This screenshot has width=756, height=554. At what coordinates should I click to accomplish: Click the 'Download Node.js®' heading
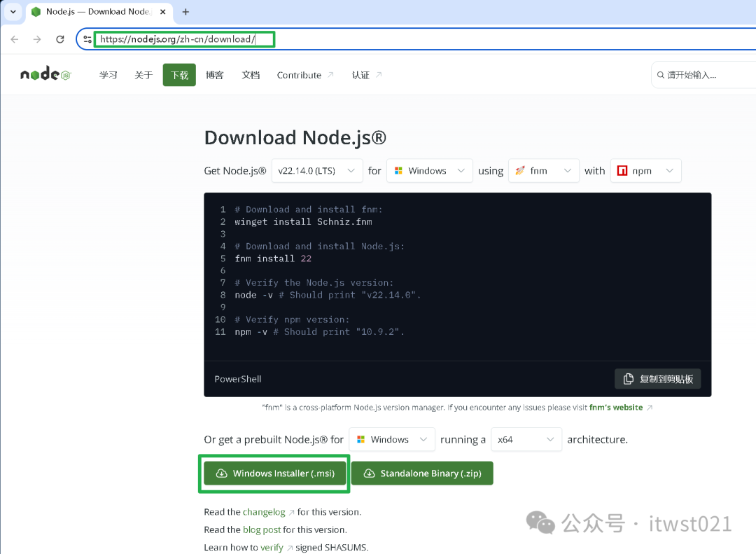[295, 138]
